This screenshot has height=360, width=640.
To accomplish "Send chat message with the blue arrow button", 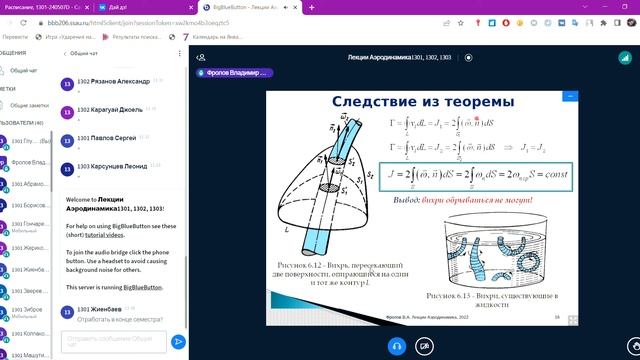I will coord(178,342).
